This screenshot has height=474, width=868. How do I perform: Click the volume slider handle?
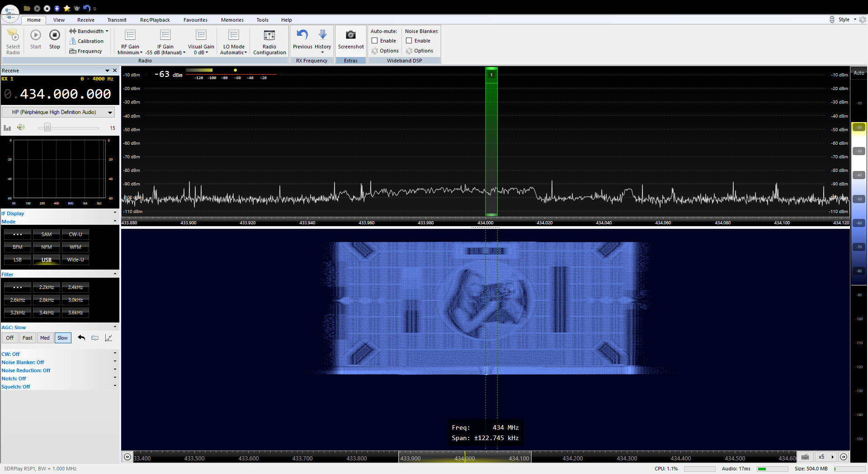pyautogui.click(x=47, y=128)
